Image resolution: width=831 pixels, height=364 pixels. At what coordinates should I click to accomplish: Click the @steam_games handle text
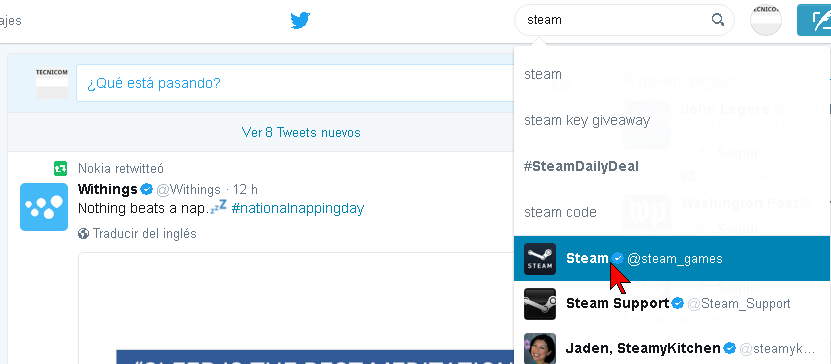point(675,259)
